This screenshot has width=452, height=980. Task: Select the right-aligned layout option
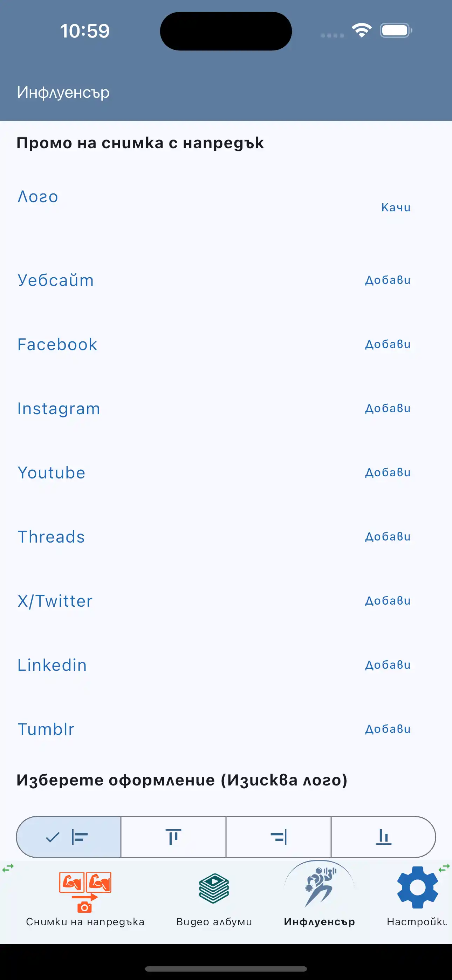279,837
